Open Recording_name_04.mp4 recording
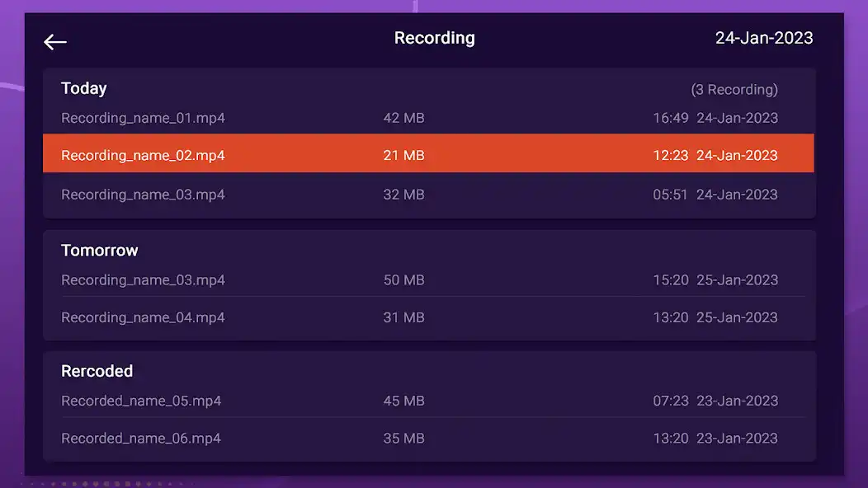 pyautogui.click(x=142, y=317)
